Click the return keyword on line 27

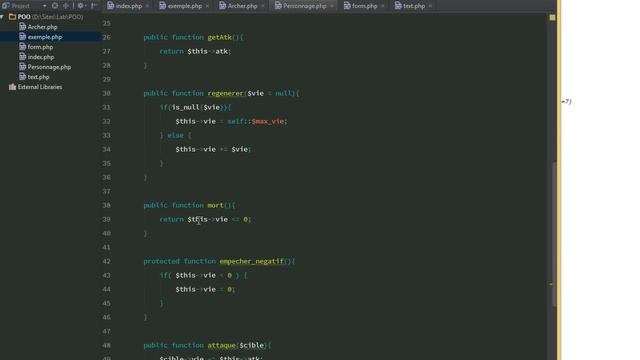tap(171, 51)
